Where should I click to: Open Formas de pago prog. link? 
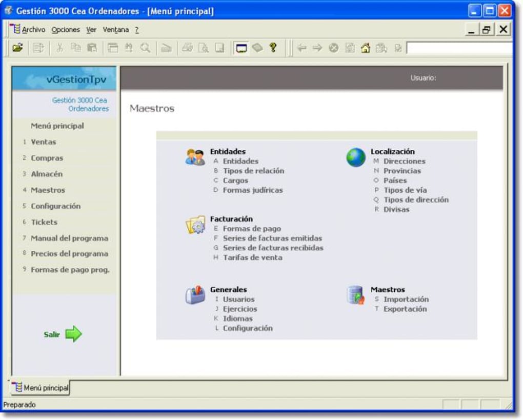[x=70, y=270]
